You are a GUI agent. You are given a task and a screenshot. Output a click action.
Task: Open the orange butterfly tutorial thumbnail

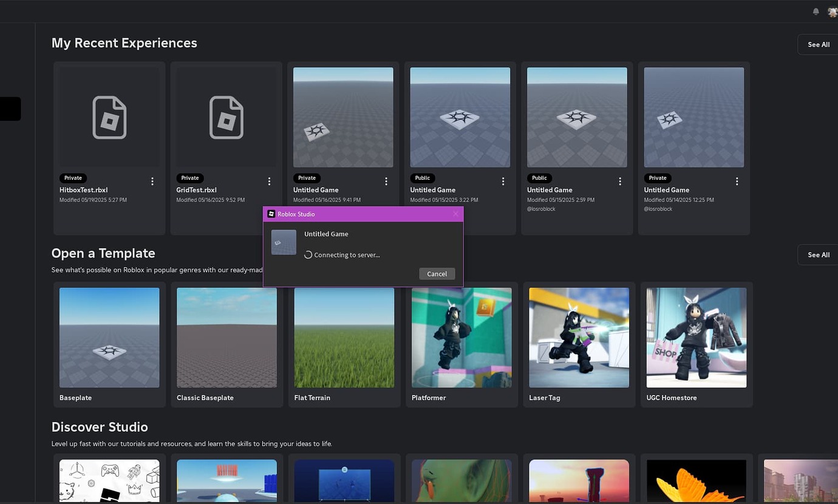pyautogui.click(x=697, y=480)
